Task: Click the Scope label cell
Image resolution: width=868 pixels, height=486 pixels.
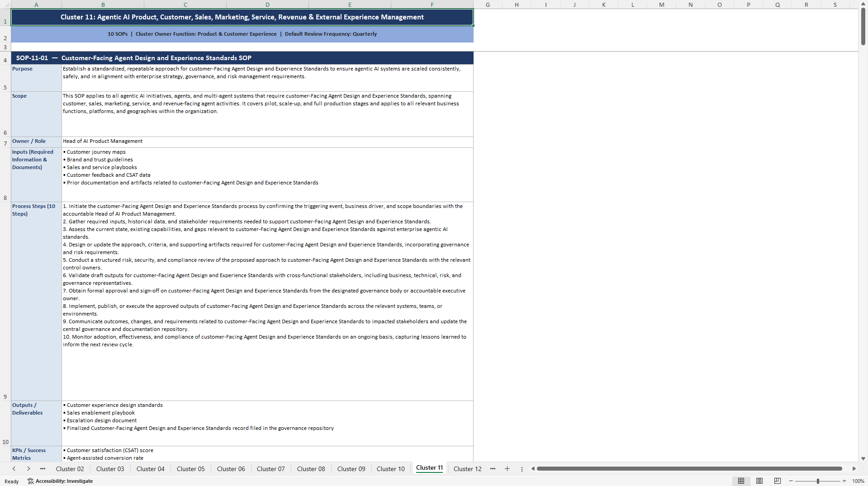Action: [x=36, y=114]
